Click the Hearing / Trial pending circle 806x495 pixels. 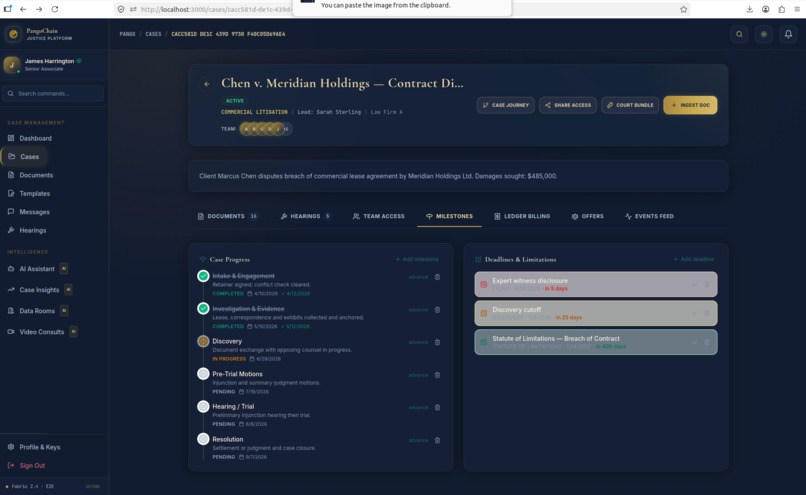[x=204, y=407]
